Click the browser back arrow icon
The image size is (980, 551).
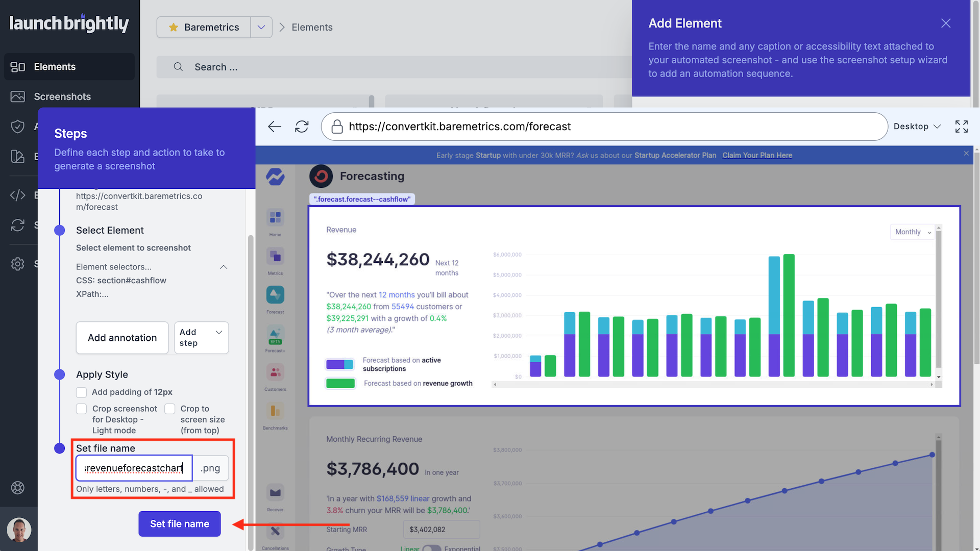point(275,127)
